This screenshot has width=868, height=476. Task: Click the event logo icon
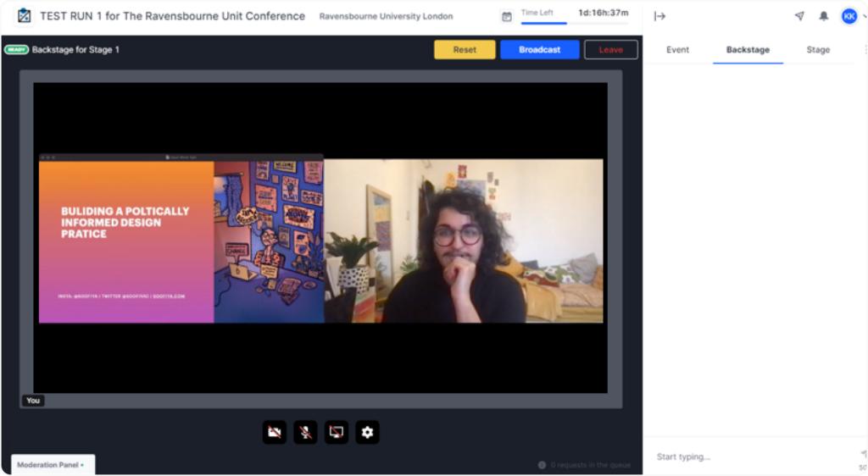[x=24, y=16]
